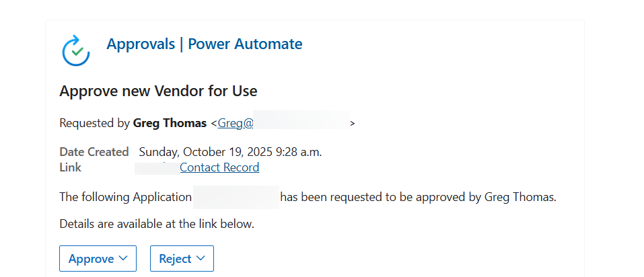Image resolution: width=644 pixels, height=277 pixels.
Task: Expand the Reject dropdown chevron
Action: [201, 259]
